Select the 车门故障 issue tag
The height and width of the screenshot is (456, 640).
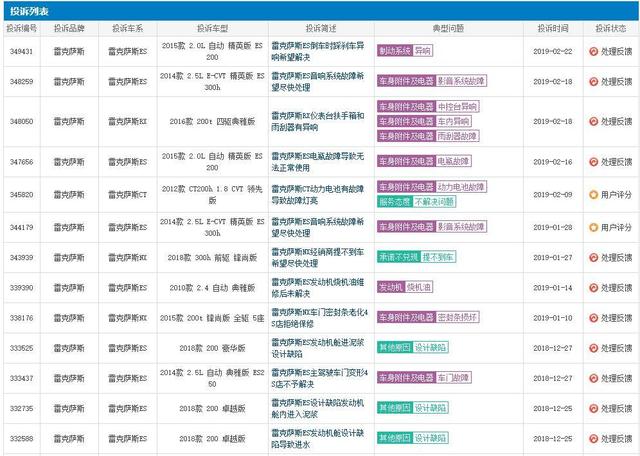424,378
